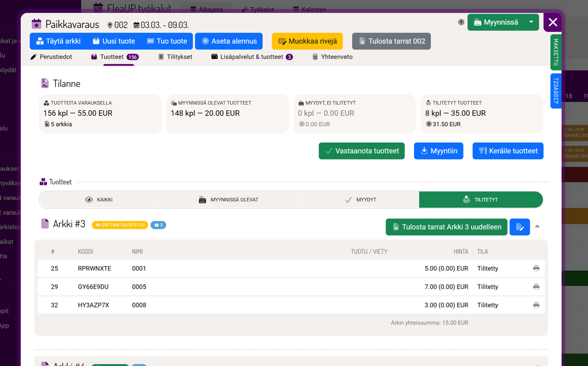
Task: Click the Muokkaa rivejä button
Action: coord(307,41)
